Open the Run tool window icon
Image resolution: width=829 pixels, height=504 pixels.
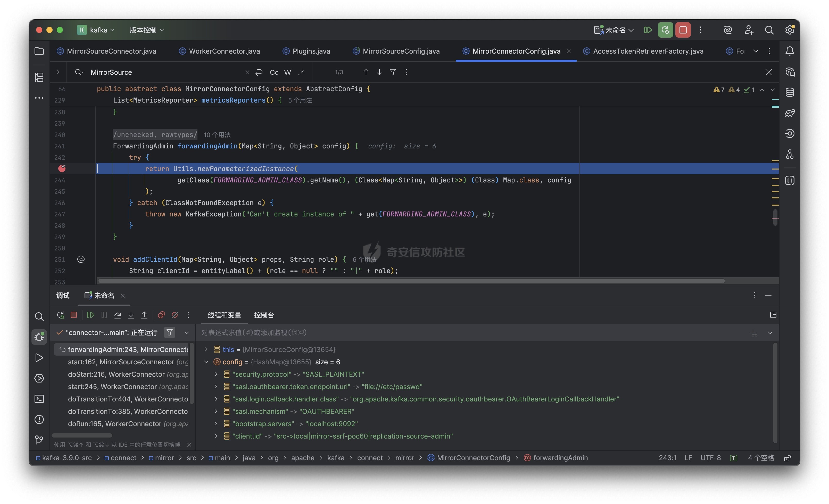pyautogui.click(x=39, y=358)
